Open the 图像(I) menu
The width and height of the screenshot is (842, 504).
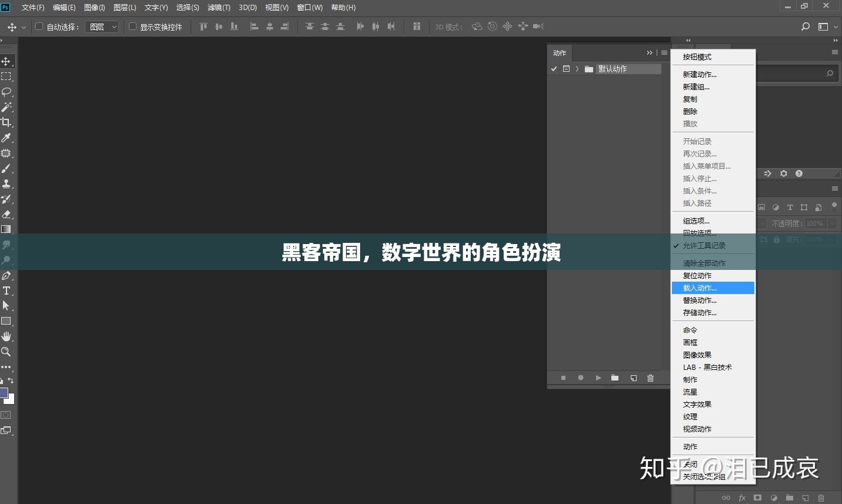click(x=94, y=8)
